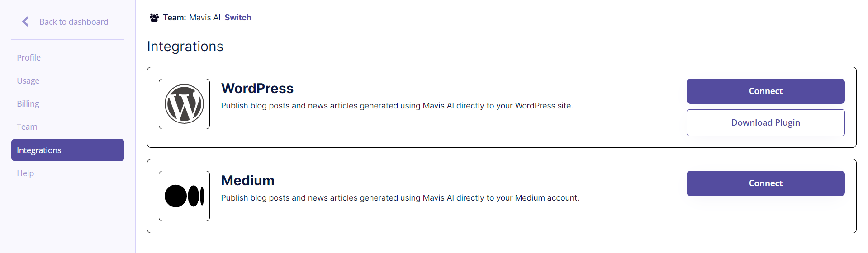The image size is (868, 253).
Task: Open Billing in the sidebar
Action: [28, 104]
